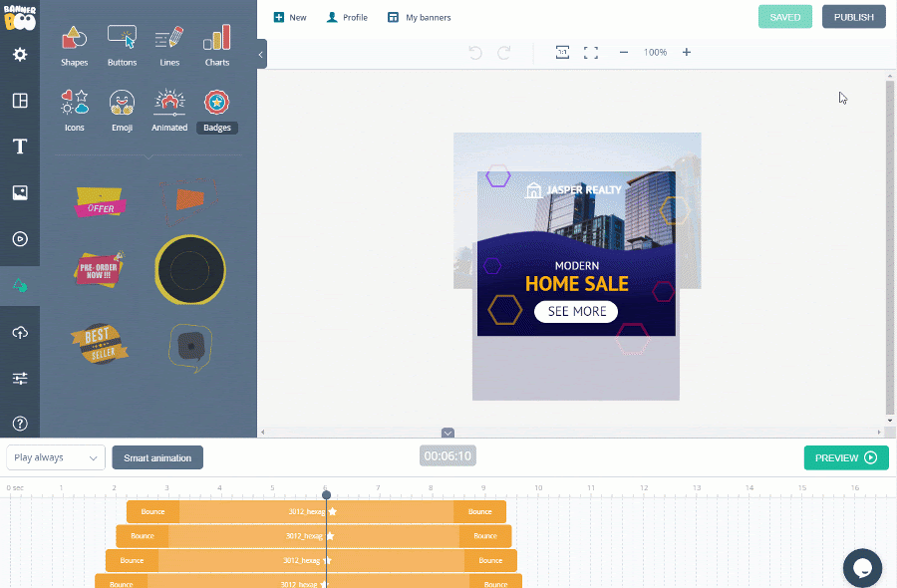Start PREVIEW of the banner animation
897x588 pixels.
pyautogui.click(x=845, y=457)
